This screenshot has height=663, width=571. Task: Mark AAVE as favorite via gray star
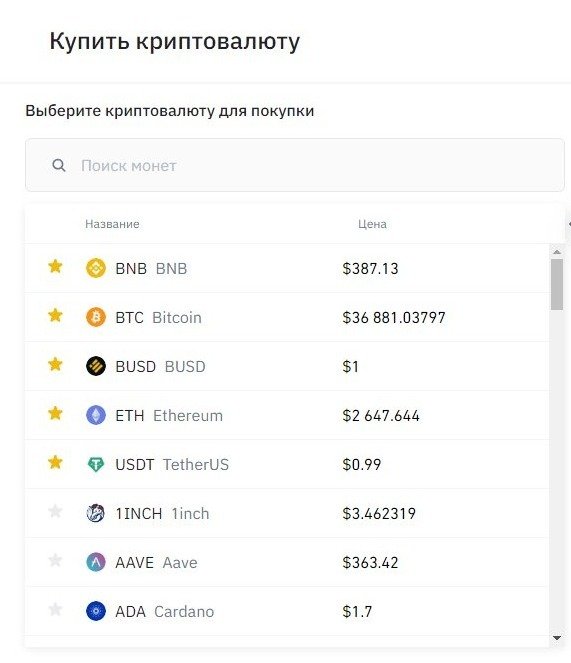coord(55,561)
